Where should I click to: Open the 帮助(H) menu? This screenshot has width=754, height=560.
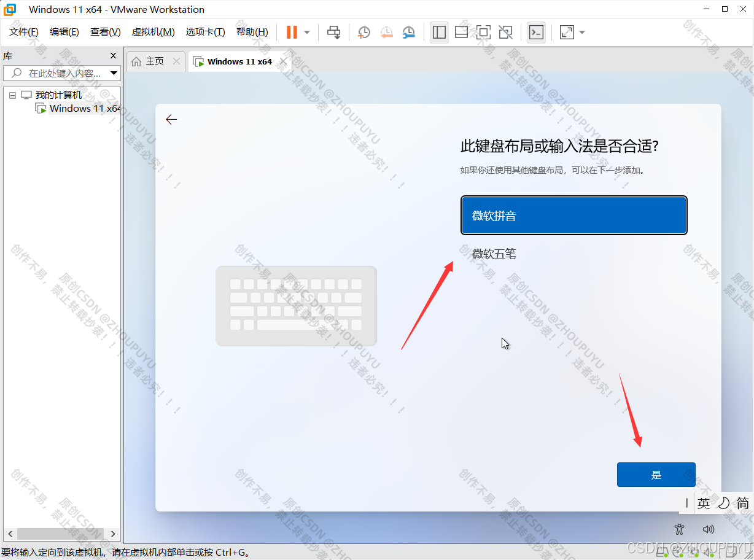point(252,32)
